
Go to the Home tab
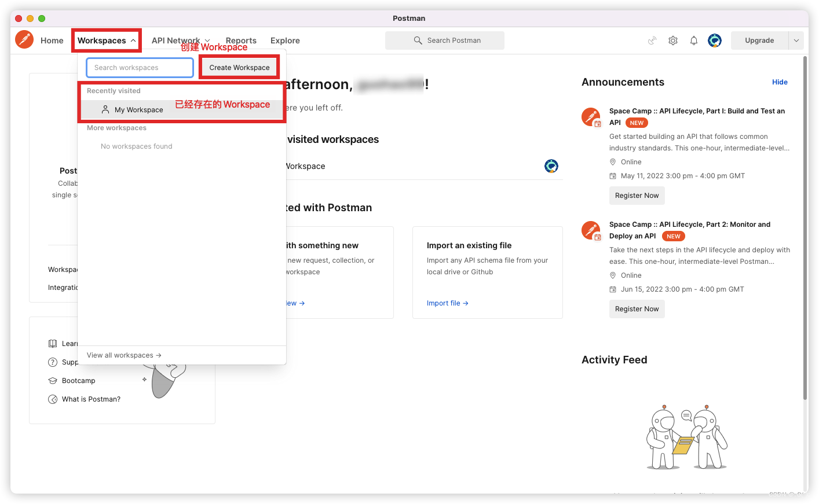pos(52,41)
